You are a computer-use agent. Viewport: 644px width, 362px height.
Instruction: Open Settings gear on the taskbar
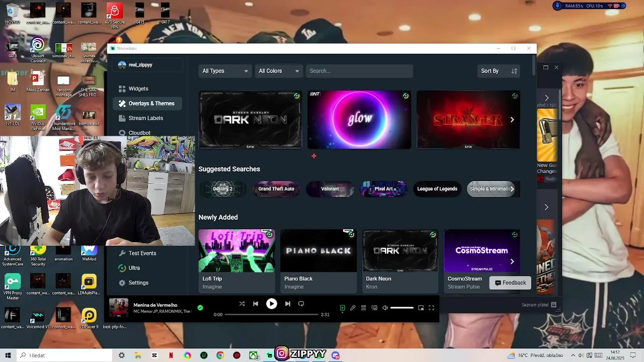(x=122, y=355)
